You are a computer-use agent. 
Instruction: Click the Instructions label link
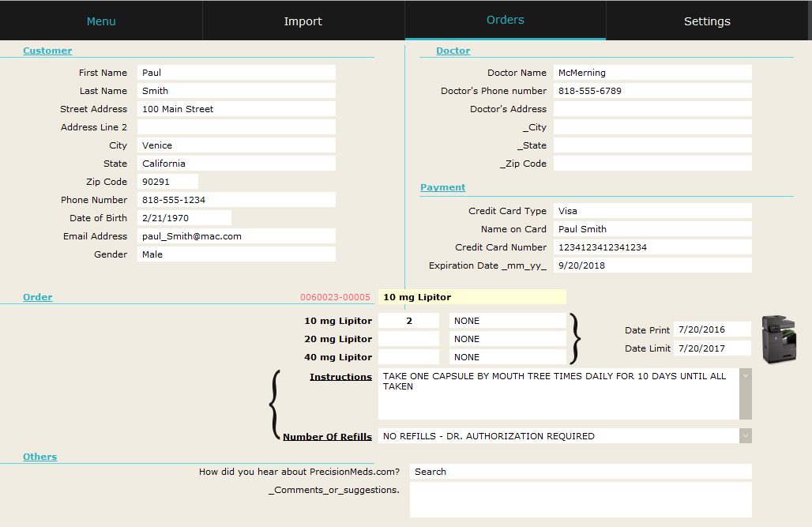pos(340,377)
